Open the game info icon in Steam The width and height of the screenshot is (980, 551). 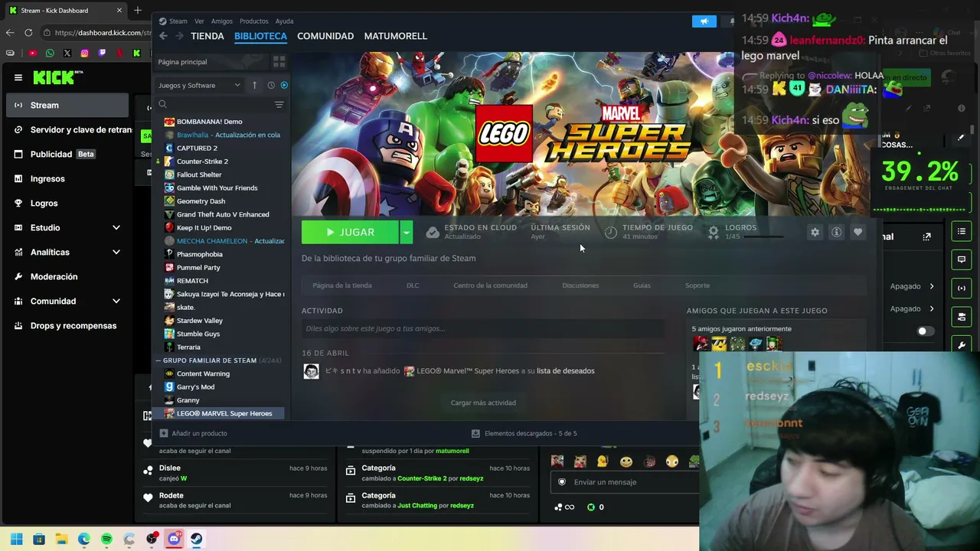(836, 232)
